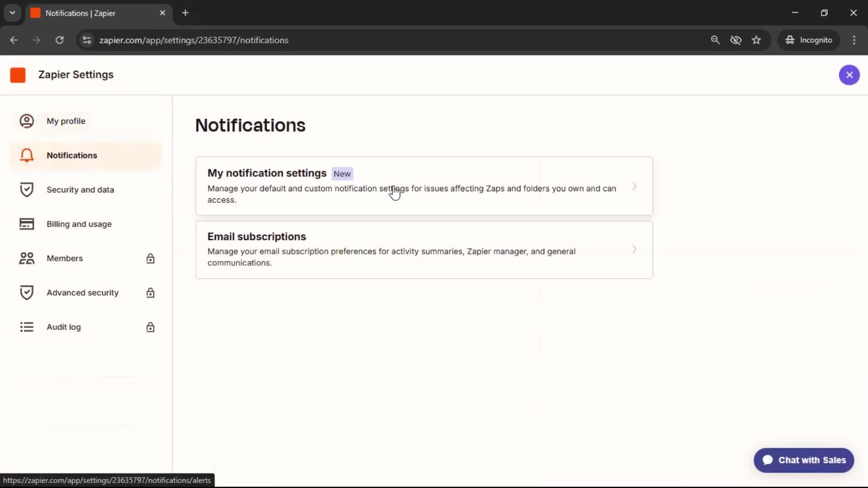Click chat bubble icon in Chat with Sales
The height and width of the screenshot is (488, 868).
click(x=768, y=460)
